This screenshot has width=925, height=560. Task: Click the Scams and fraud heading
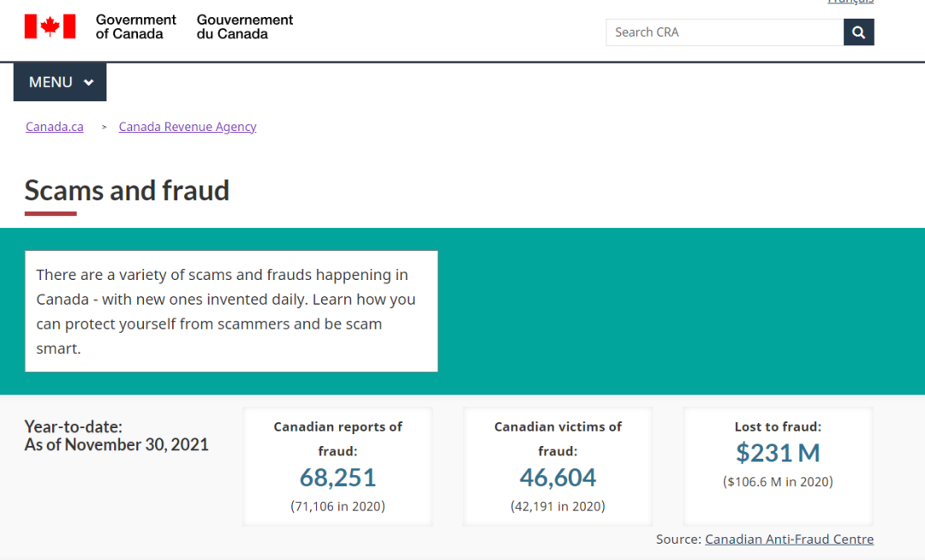[127, 190]
